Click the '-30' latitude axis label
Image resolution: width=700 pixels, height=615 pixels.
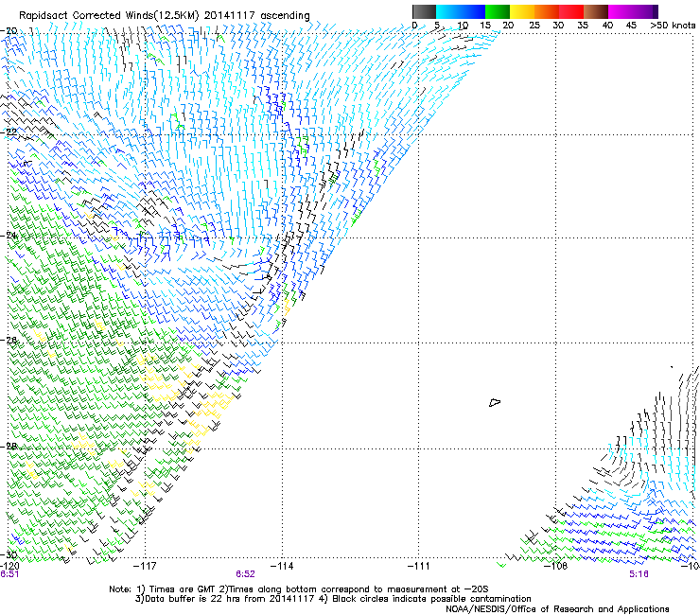9,554
